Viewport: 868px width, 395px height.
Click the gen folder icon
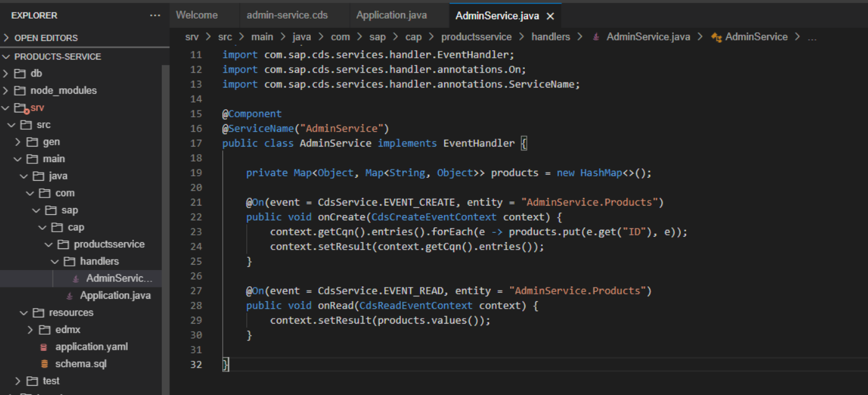32,142
